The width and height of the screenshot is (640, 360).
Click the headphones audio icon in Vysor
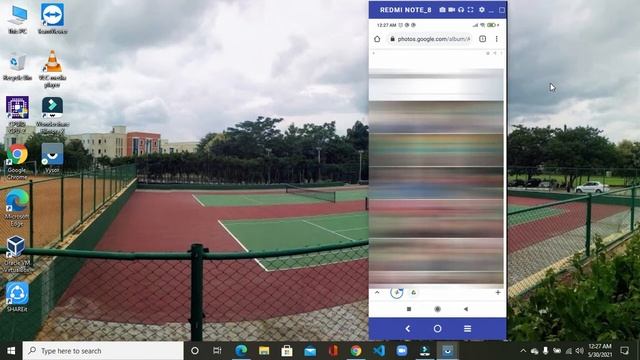click(461, 10)
